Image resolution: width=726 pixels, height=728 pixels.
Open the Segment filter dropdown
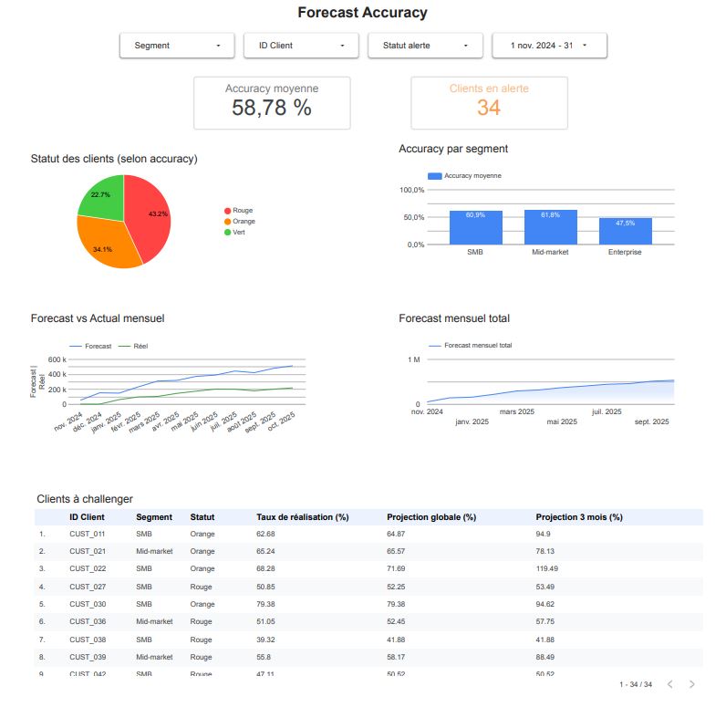pos(177,46)
